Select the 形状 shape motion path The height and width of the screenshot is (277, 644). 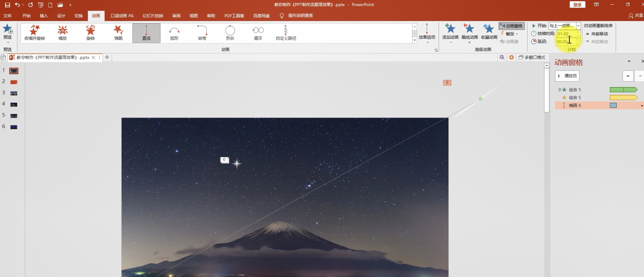coord(230,33)
